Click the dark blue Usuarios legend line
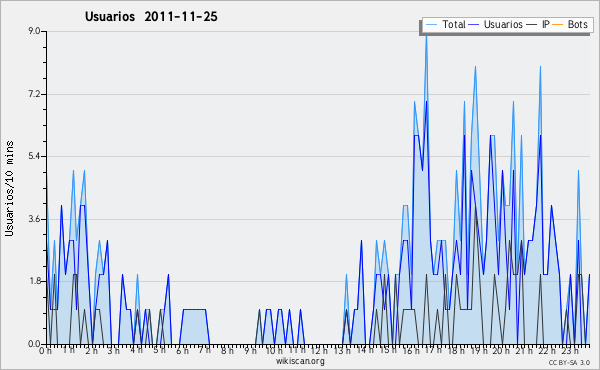This screenshot has width=600, height=370. click(474, 25)
